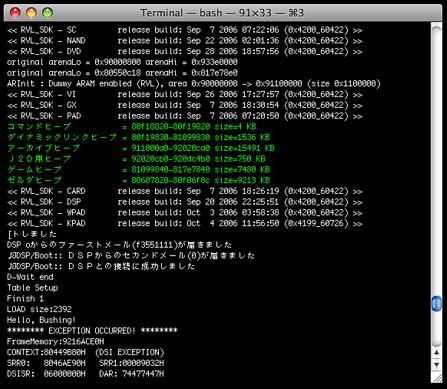Click the RVL_SDK - DVD build line
447x389 pixels.
(185, 51)
